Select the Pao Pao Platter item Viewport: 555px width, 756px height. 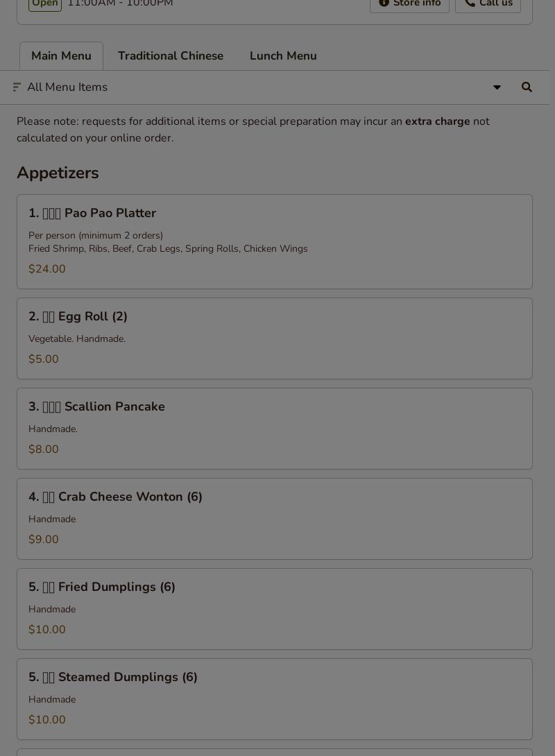tap(275, 241)
